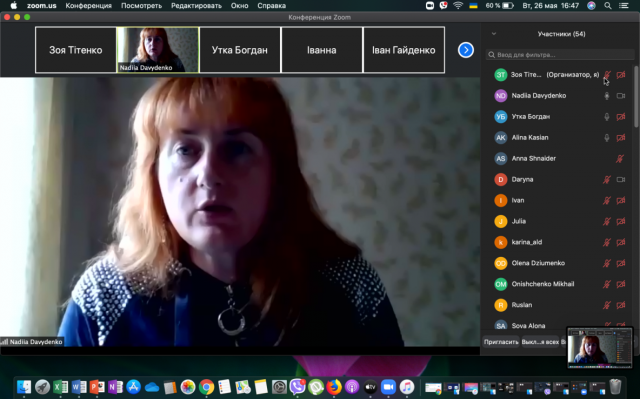Screen dimensions: 640x399
Task: Click microphone icon in Alina Kasian row
Action: (607, 137)
